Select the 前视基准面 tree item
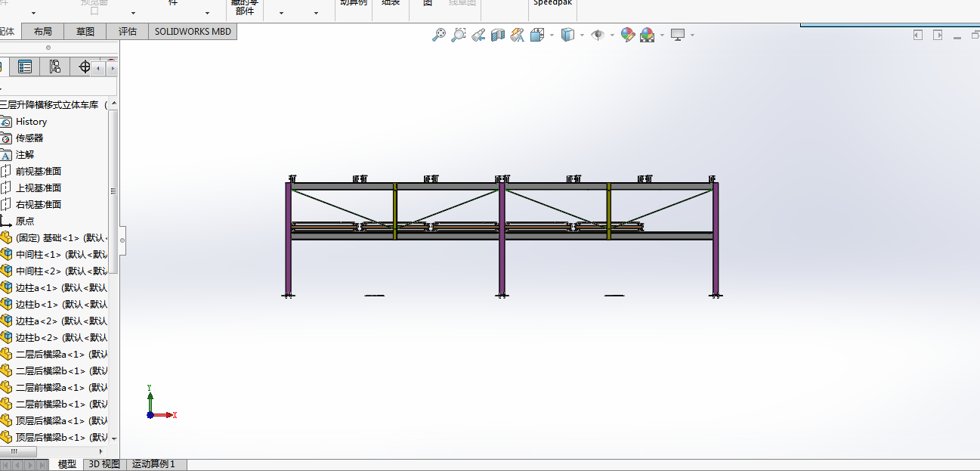Image resolution: width=980 pixels, height=471 pixels. click(x=39, y=172)
